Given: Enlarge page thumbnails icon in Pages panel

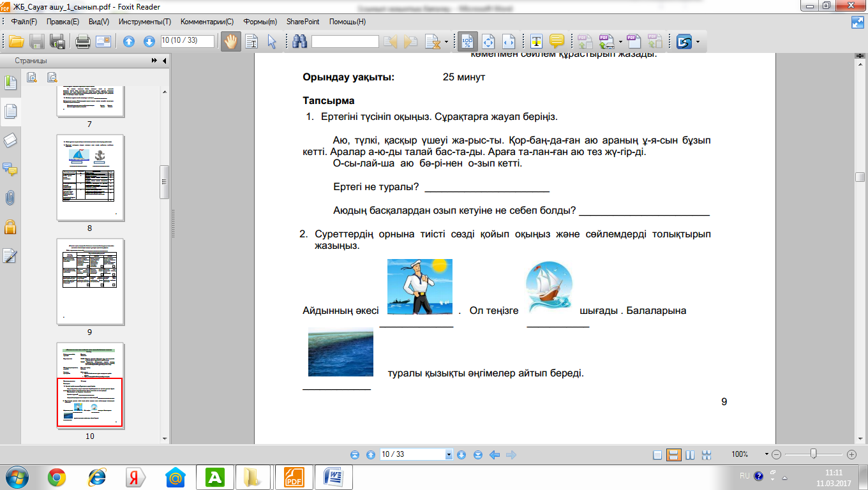Looking at the screenshot, I should pos(33,77).
